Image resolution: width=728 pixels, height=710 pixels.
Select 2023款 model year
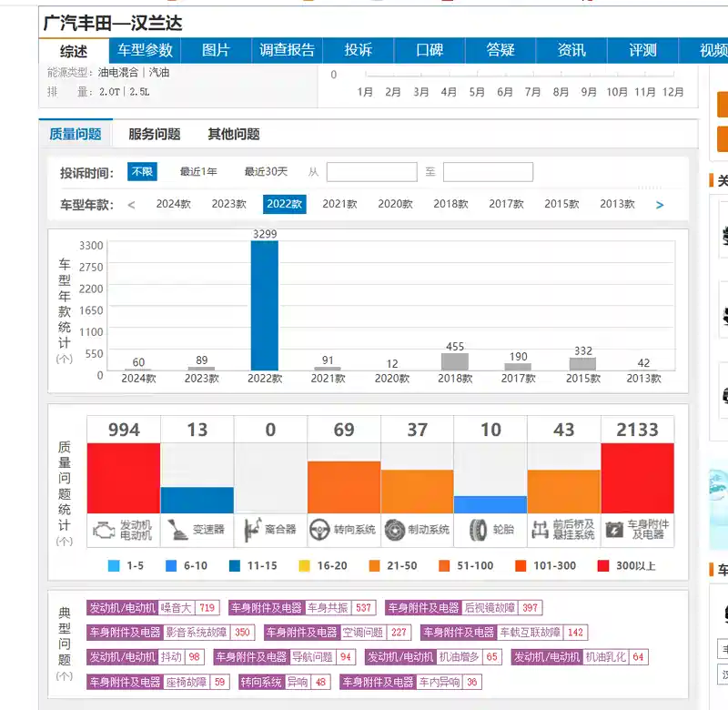[x=229, y=204]
